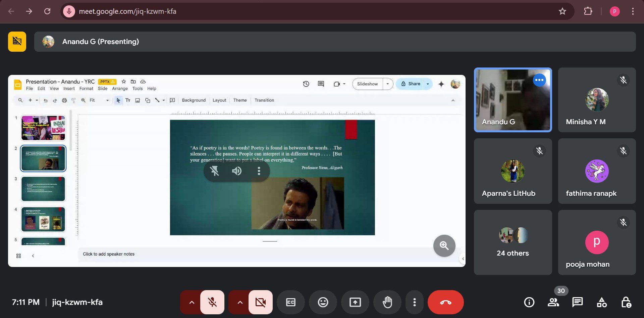Bookmark this tab with star icon
This screenshot has width=644, height=318.
562,11
